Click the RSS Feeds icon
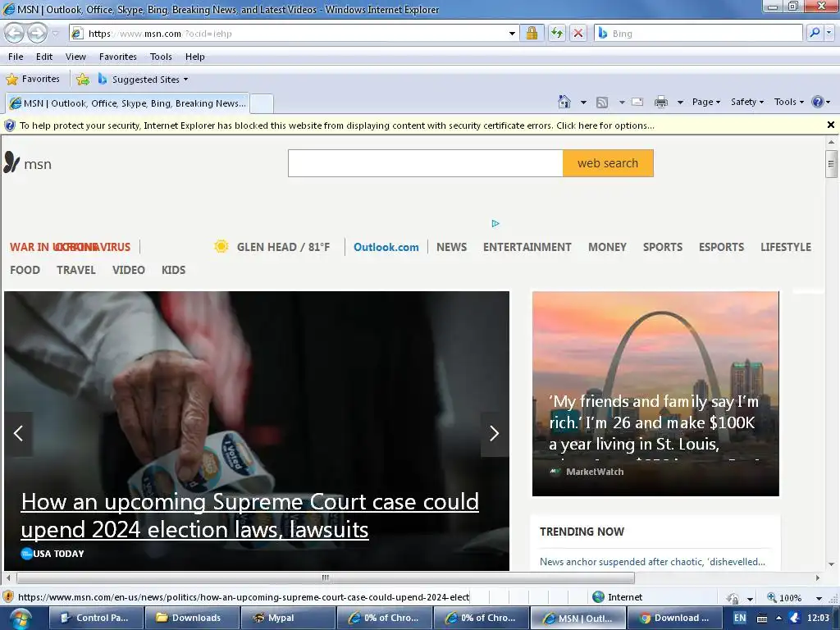Screen dimensions: 840x630 point(602,102)
